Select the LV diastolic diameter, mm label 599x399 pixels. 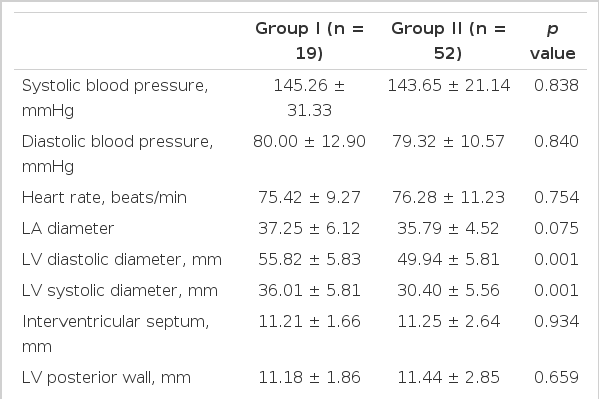click(121, 260)
